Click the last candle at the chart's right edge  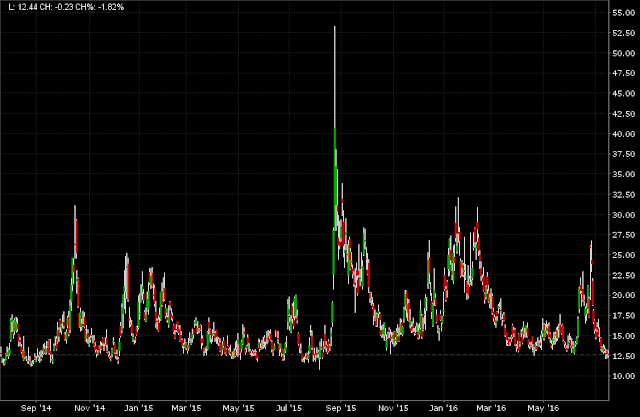pyautogui.click(x=607, y=355)
